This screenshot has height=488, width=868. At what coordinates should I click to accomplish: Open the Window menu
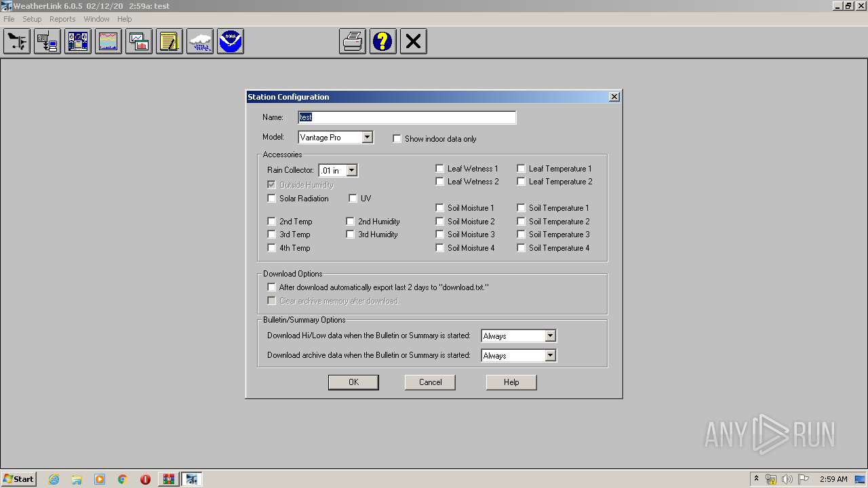96,19
